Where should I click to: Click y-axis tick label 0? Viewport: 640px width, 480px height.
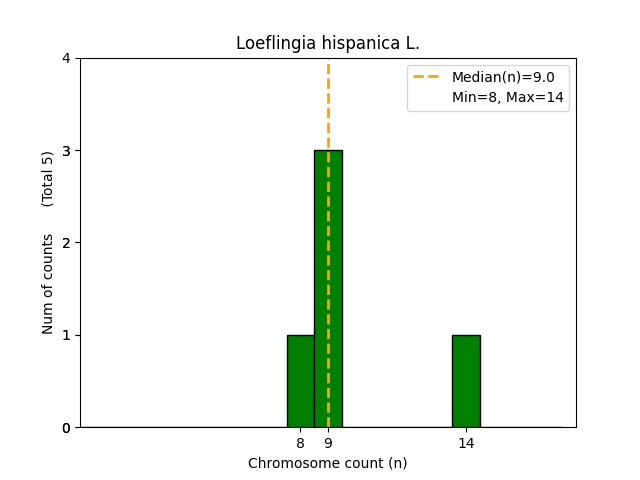(66, 427)
